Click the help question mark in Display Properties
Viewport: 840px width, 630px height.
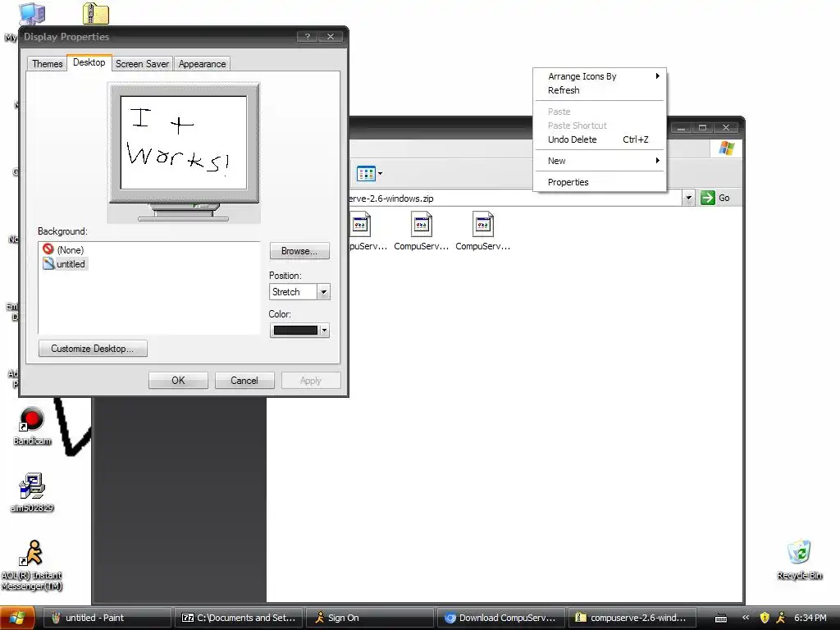coord(307,36)
